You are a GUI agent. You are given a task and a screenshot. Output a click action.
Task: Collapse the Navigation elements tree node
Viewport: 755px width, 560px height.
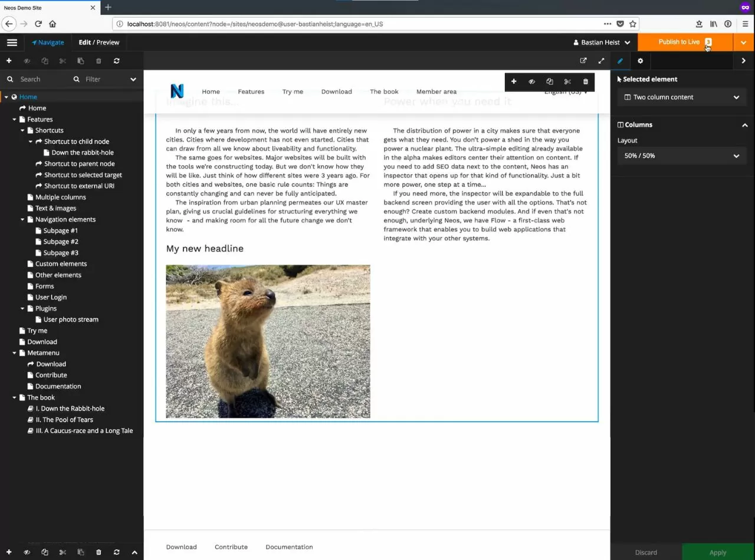pyautogui.click(x=22, y=219)
